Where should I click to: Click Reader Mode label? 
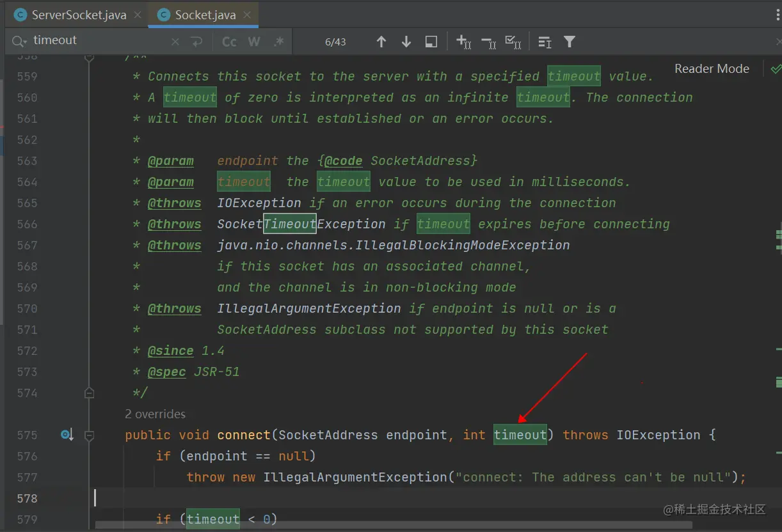point(712,69)
